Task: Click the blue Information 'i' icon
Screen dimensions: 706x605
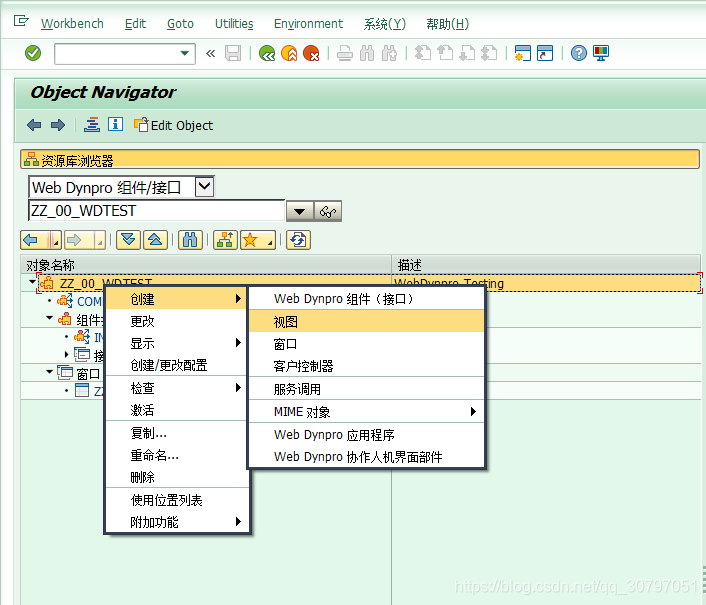Action: (x=115, y=124)
